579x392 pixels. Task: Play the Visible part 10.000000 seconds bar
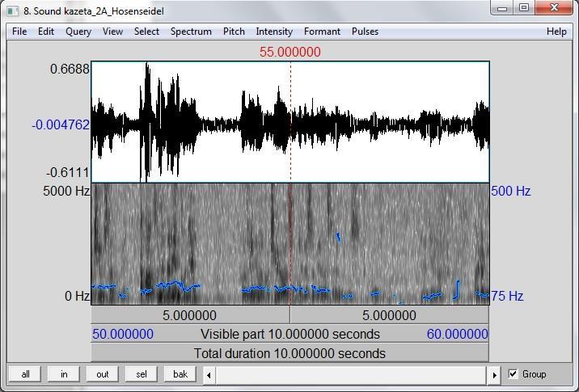pyautogui.click(x=289, y=334)
